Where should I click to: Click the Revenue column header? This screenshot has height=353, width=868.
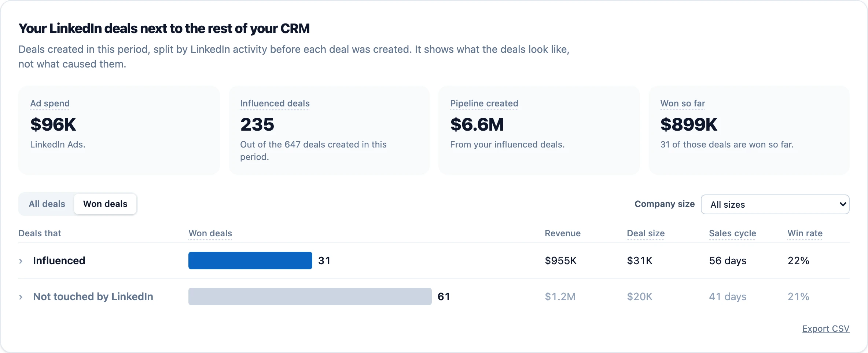(x=563, y=233)
